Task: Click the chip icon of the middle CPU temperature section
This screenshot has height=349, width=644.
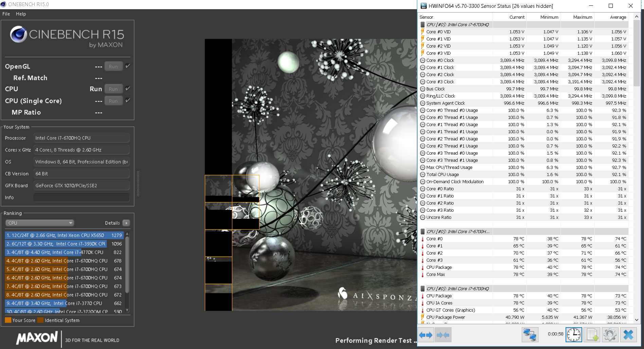Action: tap(423, 231)
